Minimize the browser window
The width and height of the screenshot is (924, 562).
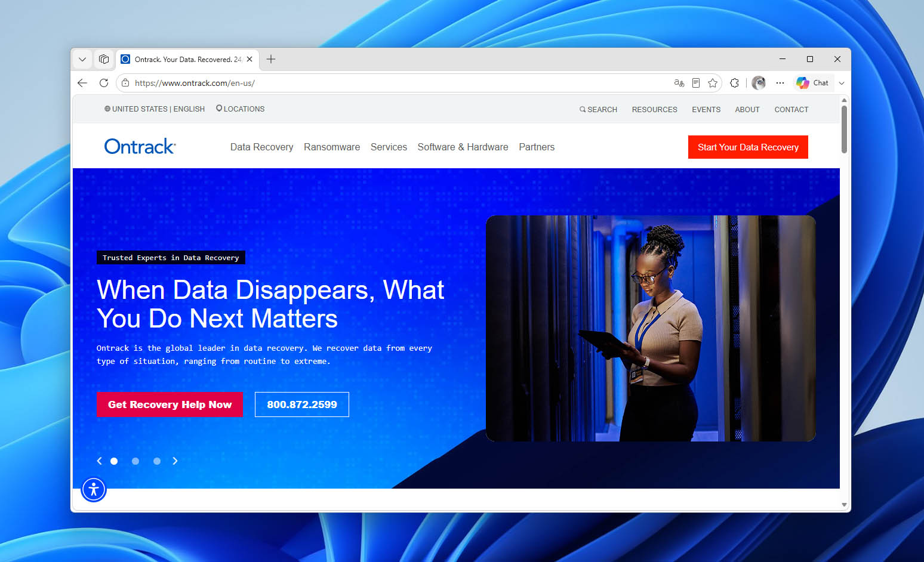click(x=783, y=59)
